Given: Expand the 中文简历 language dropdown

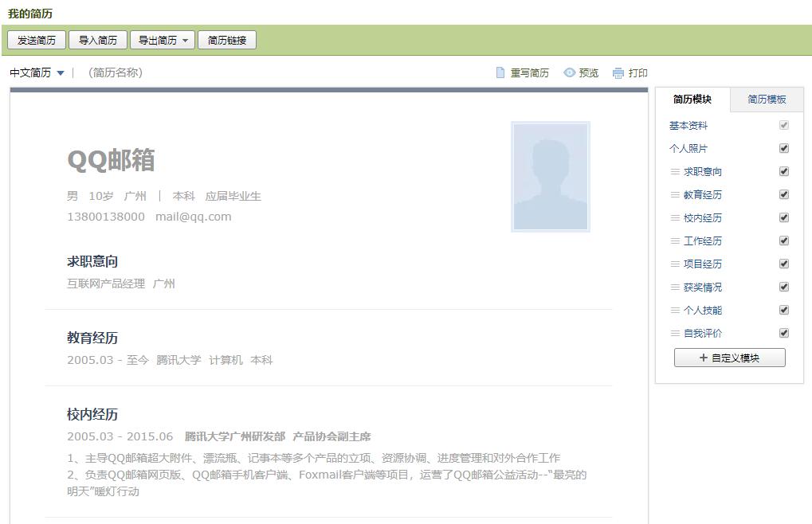Looking at the screenshot, I should click(35, 72).
